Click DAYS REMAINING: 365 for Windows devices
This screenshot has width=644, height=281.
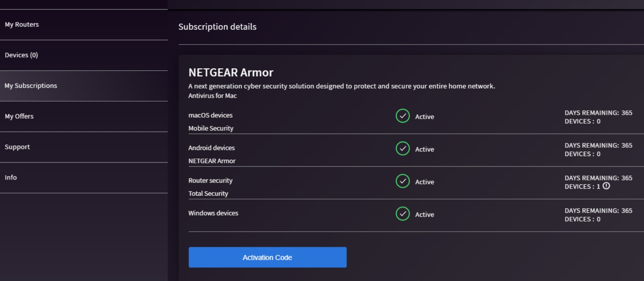(x=599, y=211)
